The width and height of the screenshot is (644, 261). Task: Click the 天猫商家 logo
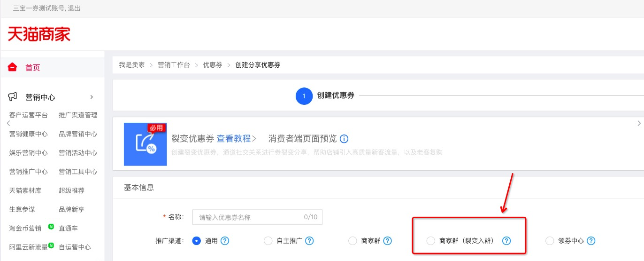(39, 34)
